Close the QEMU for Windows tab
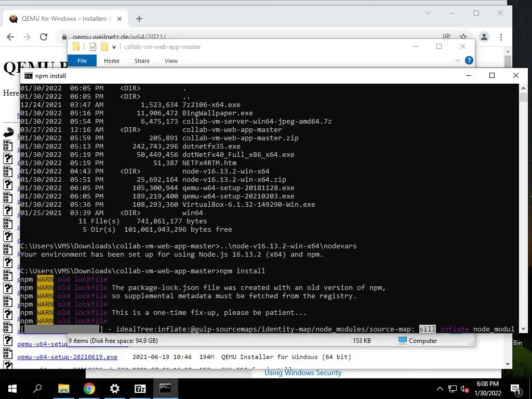Viewport: 532px width, 399px height. click(x=119, y=19)
